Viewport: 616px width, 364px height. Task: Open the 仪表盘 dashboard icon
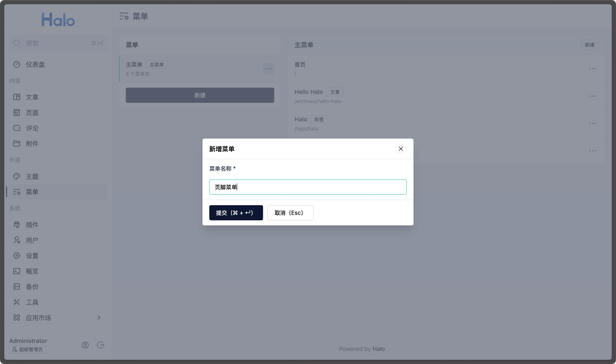(17, 64)
